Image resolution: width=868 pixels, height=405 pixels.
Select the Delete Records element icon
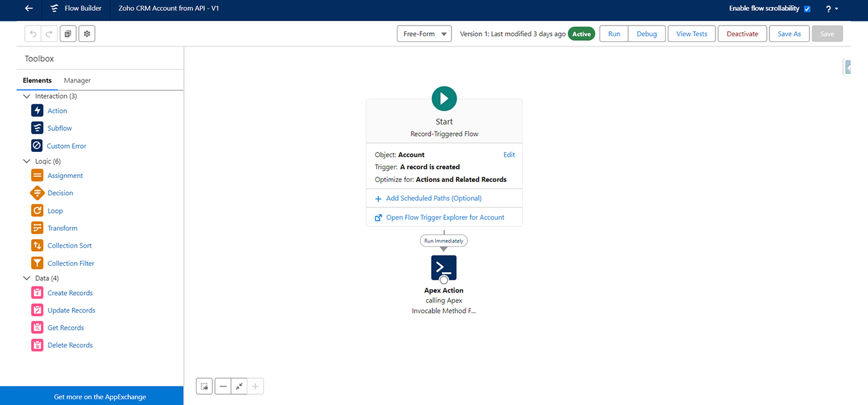tap(37, 345)
